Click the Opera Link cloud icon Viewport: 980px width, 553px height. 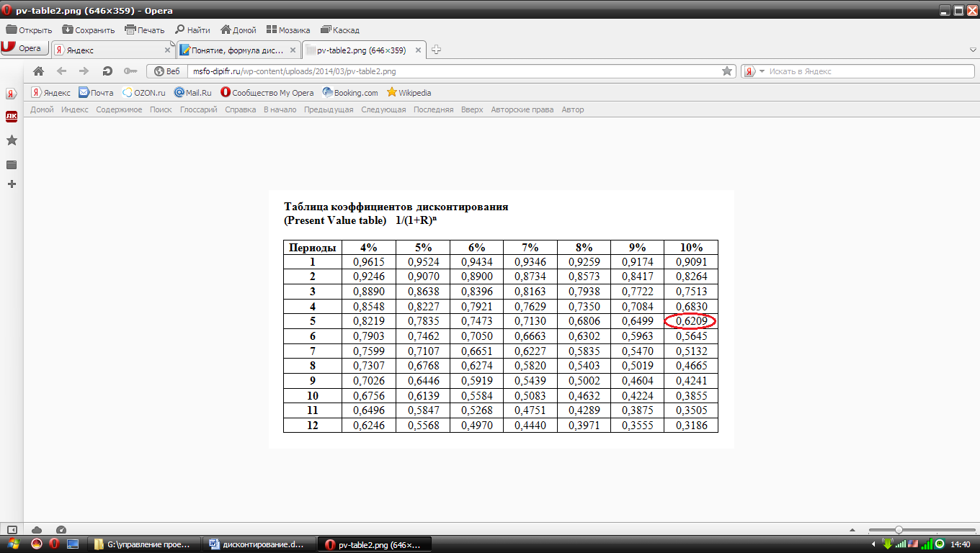click(x=37, y=529)
